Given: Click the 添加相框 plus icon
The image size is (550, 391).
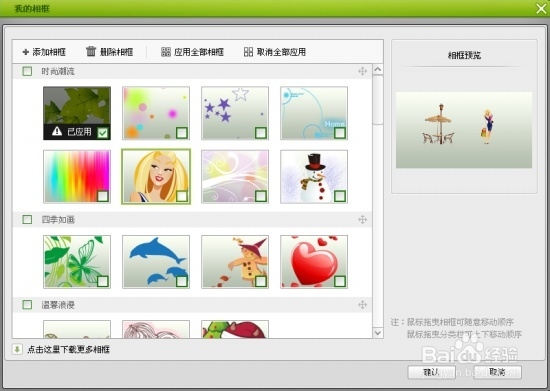Looking at the screenshot, I should coord(25,52).
